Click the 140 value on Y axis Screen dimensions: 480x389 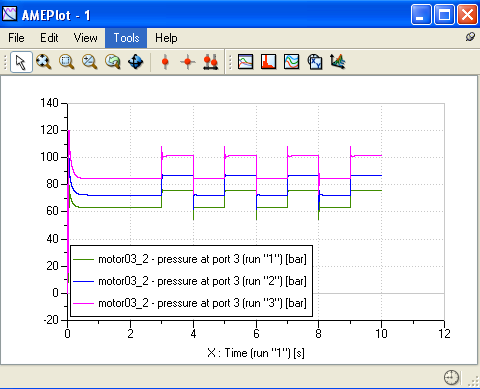pos(50,103)
